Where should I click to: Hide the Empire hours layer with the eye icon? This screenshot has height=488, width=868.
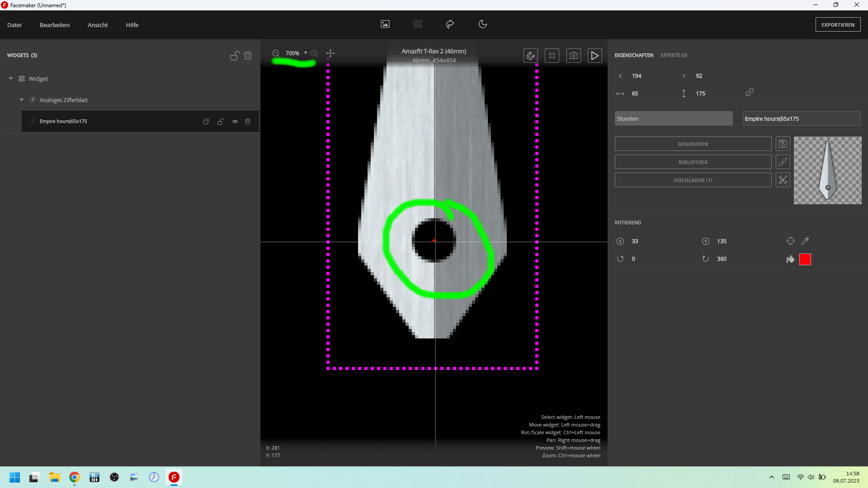click(235, 122)
